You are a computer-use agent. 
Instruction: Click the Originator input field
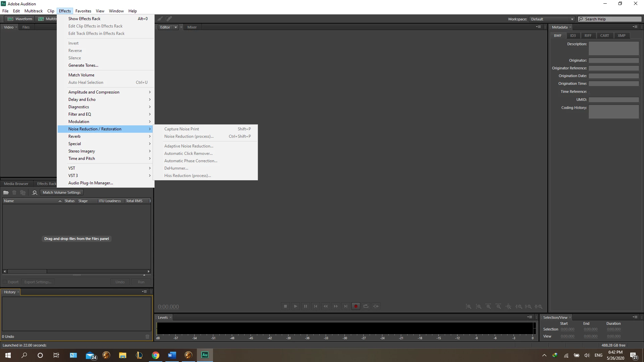[613, 60]
